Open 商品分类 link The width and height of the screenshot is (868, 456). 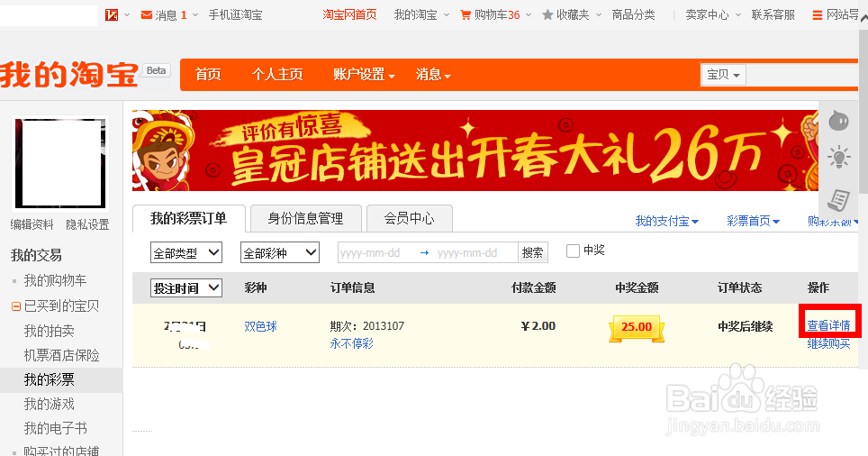pyautogui.click(x=633, y=15)
